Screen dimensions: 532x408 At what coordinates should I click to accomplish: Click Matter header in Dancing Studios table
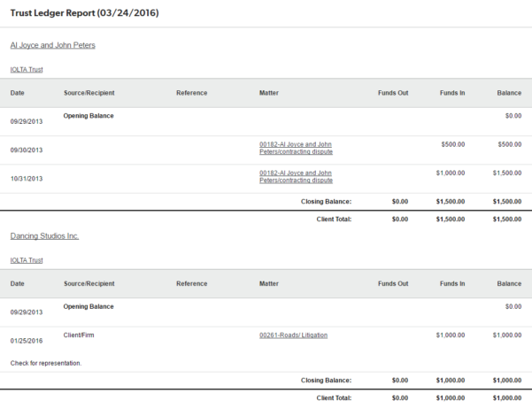click(x=269, y=283)
